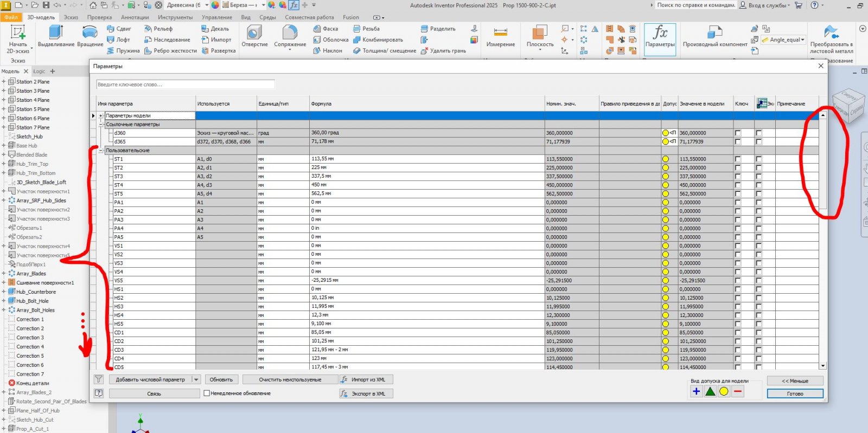868x433 pixels.
Task: Open the Древесина material dropdown
Action: tap(206, 5)
